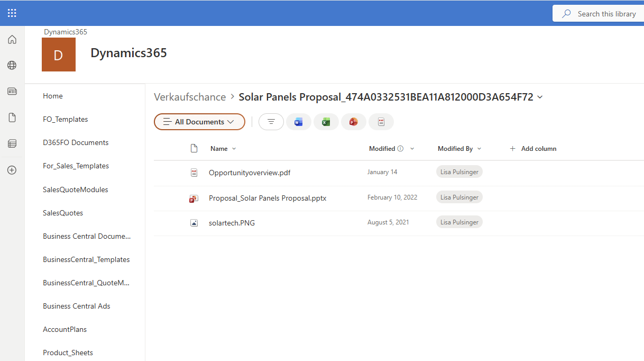The height and width of the screenshot is (361, 644).
Task: Navigate to Verkaufschance breadcrumb
Action: (190, 97)
